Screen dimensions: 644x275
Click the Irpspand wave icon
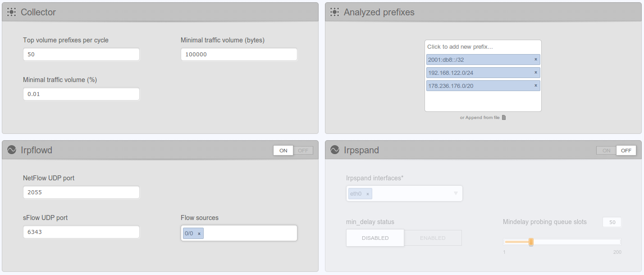coord(334,150)
